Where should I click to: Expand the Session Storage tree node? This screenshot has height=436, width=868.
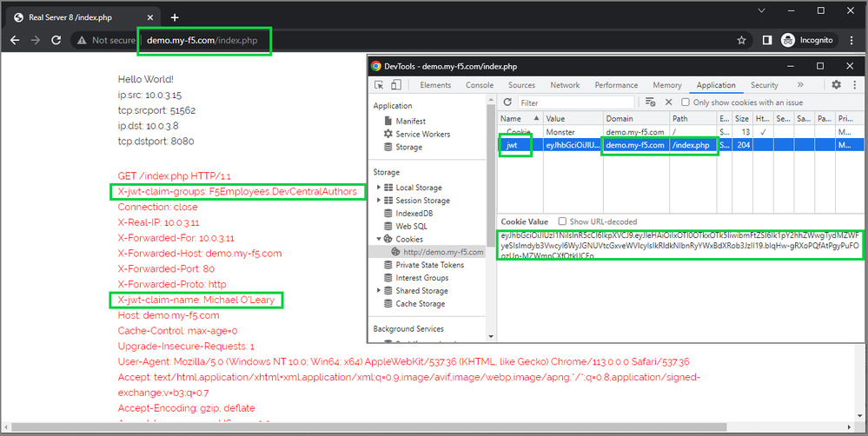(379, 201)
